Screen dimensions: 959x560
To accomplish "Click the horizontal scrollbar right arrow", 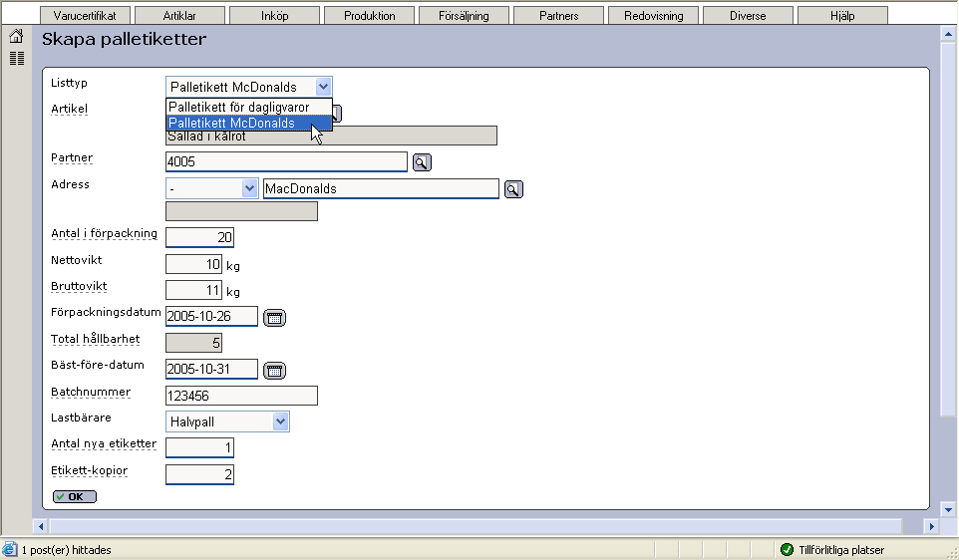I will click(931, 526).
